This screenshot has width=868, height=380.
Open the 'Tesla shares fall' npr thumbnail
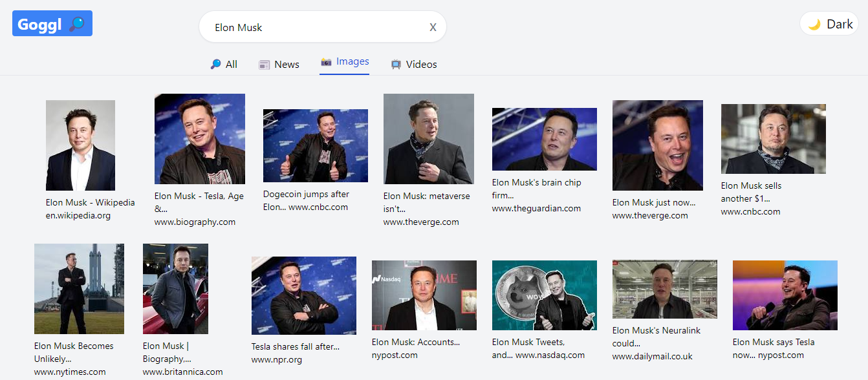pos(304,295)
